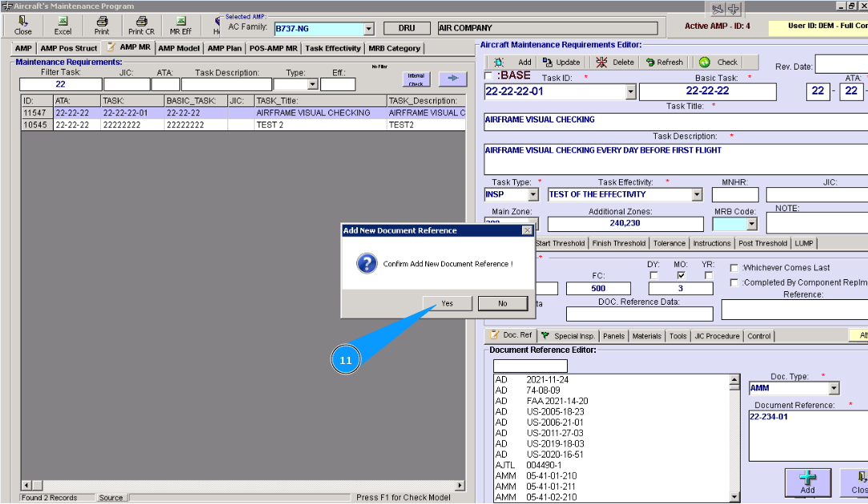Screen dimensions: 868x504
Task: Open the Doc. Type dropdown
Action: tap(834, 389)
